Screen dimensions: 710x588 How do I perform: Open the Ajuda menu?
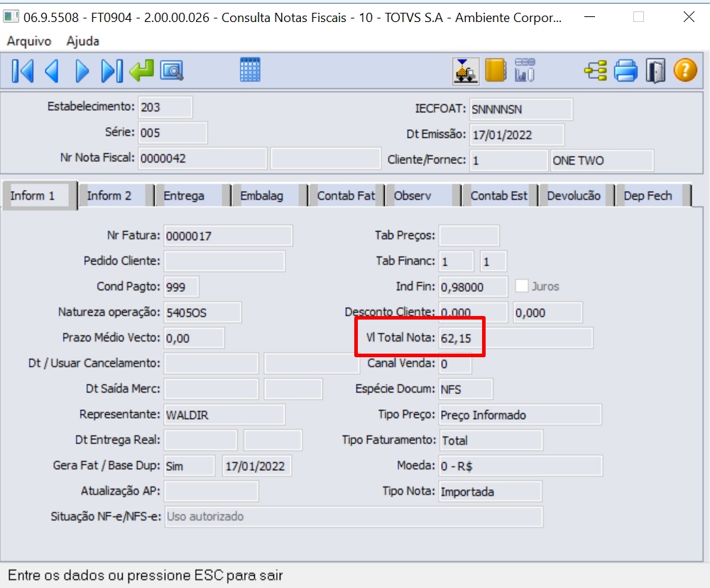pyautogui.click(x=83, y=41)
